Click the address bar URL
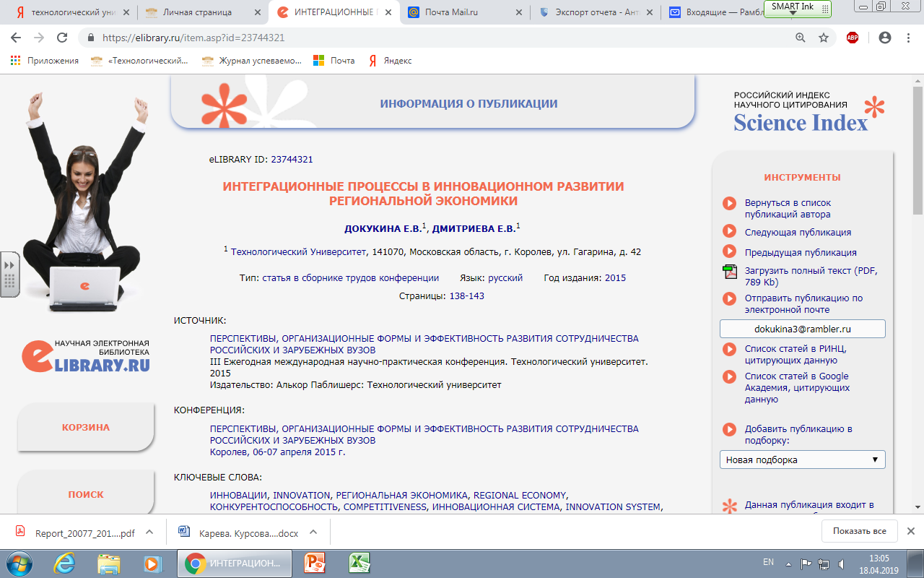Image resolution: width=924 pixels, height=578 pixels. (193, 38)
